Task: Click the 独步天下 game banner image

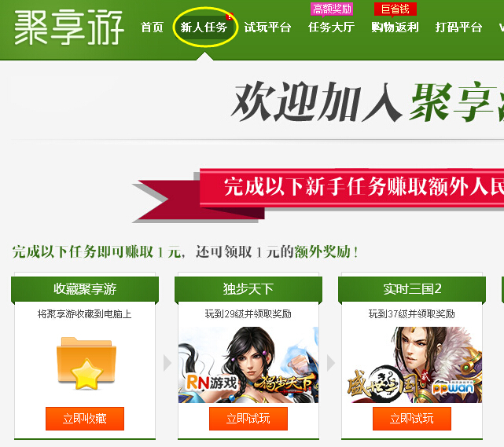Action: [x=248, y=365]
